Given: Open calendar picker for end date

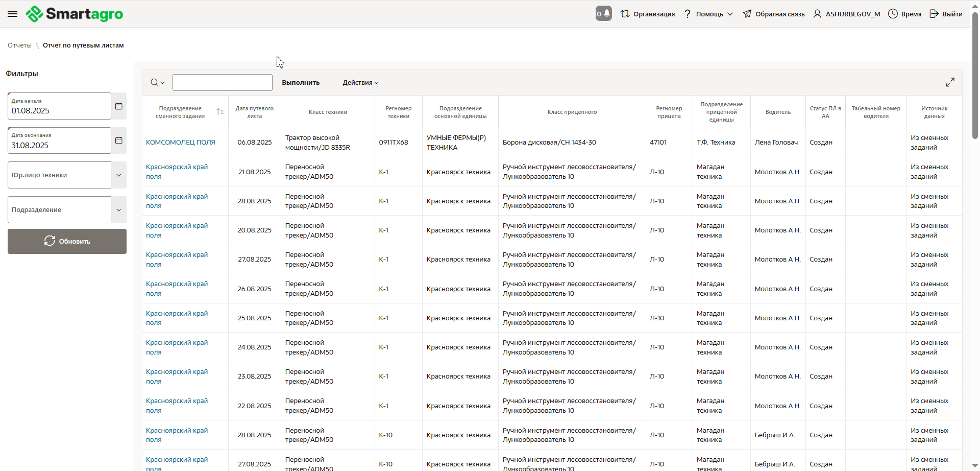Looking at the screenshot, I should [x=119, y=140].
